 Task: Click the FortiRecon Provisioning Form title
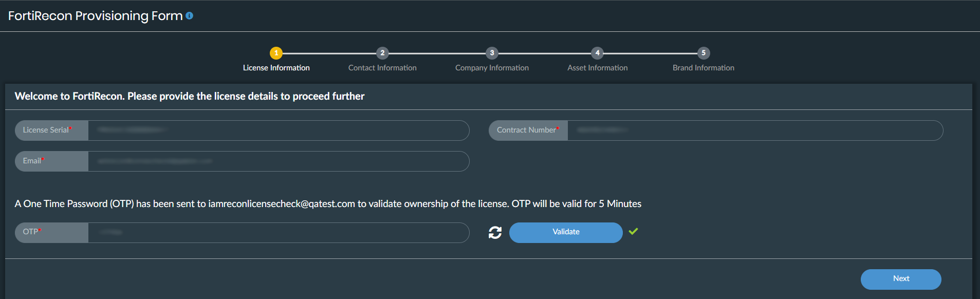point(96,16)
